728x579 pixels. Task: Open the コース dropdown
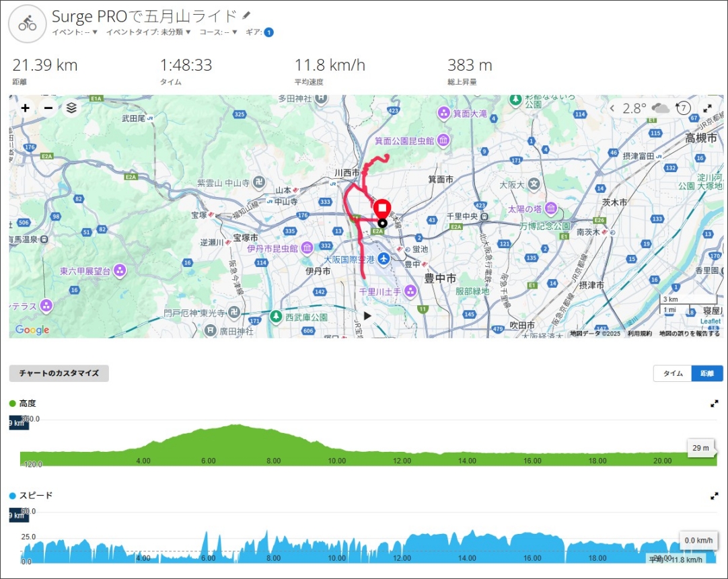pos(218,32)
